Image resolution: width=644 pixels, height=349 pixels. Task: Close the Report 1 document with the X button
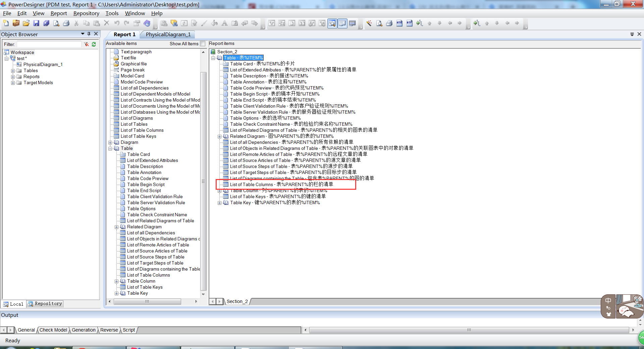(x=639, y=34)
